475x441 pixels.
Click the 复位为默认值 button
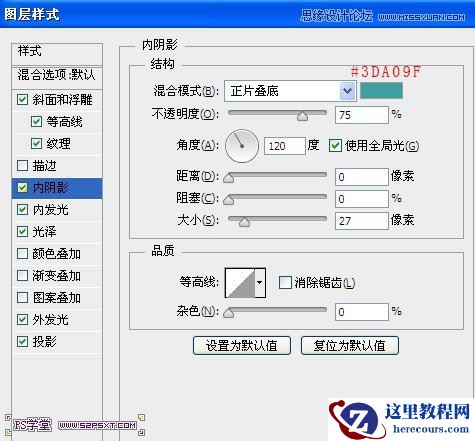click(x=350, y=346)
